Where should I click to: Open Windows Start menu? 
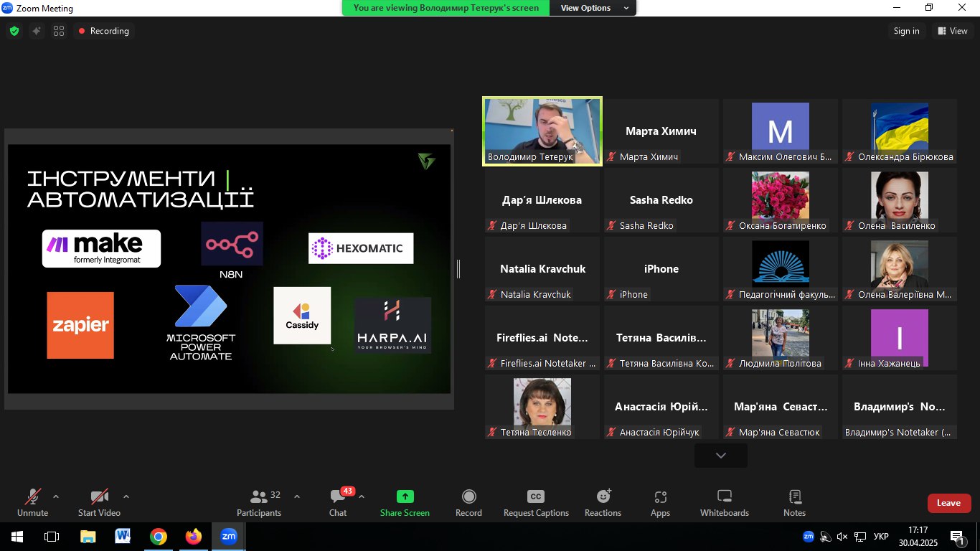(17, 537)
